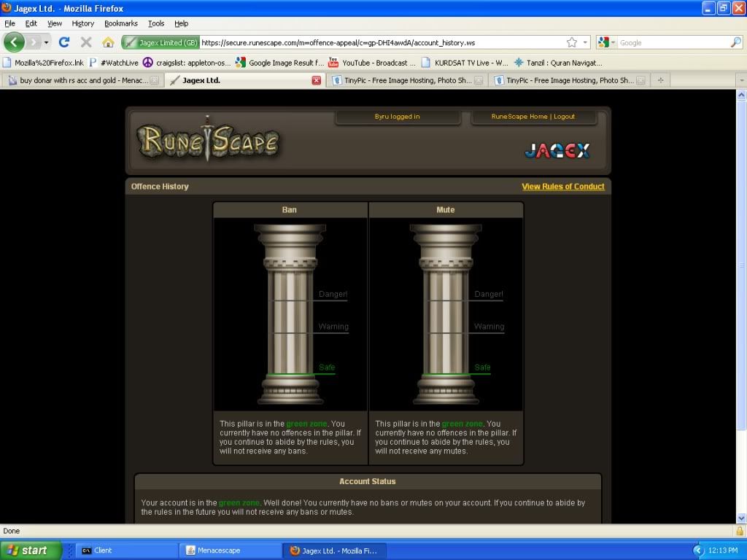Open the Tools menu
Viewport: 747px width, 560px height.
click(156, 23)
